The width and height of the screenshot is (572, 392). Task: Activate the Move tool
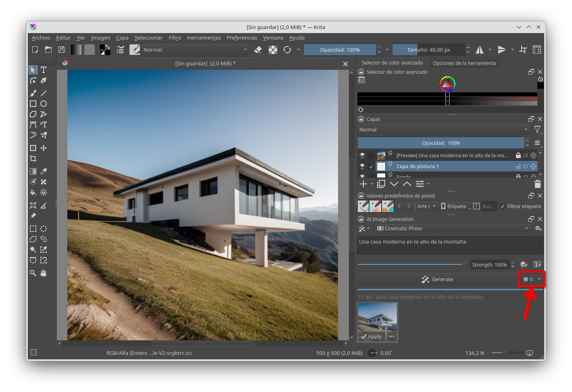44,148
